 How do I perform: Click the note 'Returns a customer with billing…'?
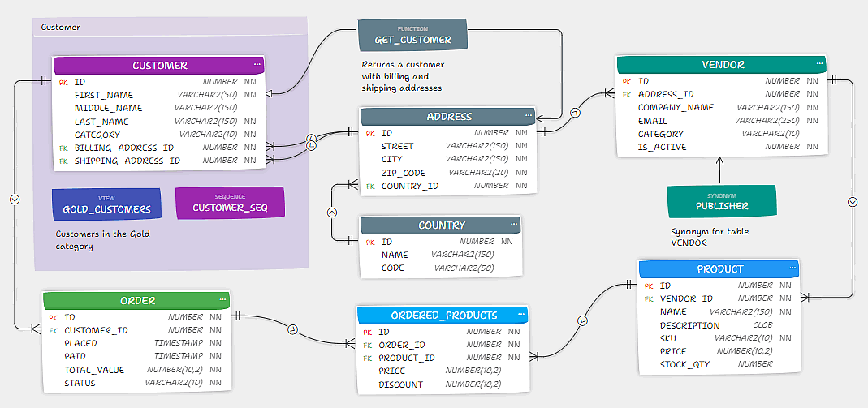(404, 76)
